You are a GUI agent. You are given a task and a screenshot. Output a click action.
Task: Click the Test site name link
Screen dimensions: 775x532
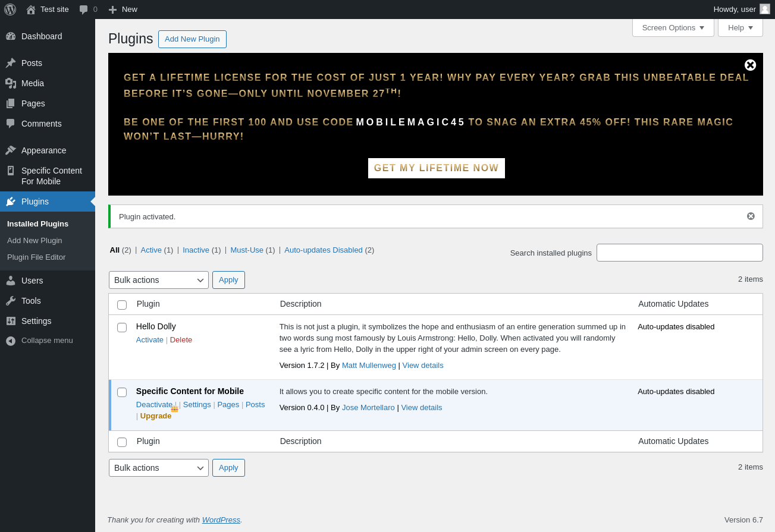pyautogui.click(x=55, y=10)
